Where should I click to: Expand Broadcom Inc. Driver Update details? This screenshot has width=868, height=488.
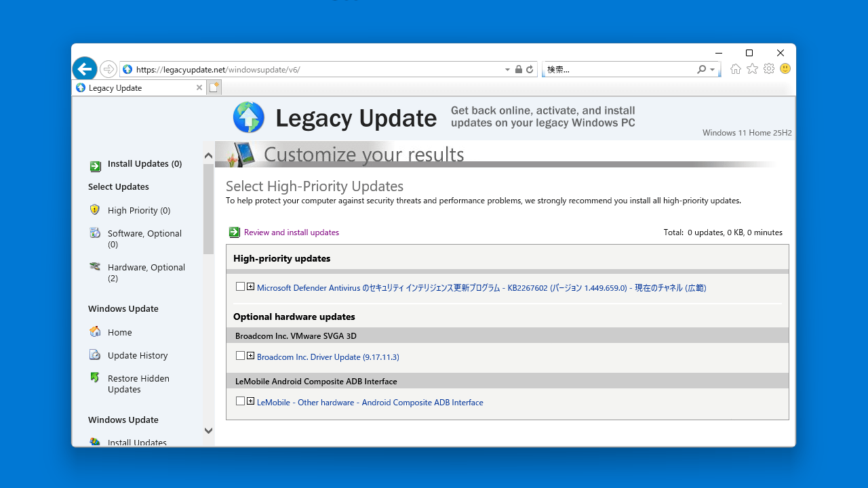251,356
